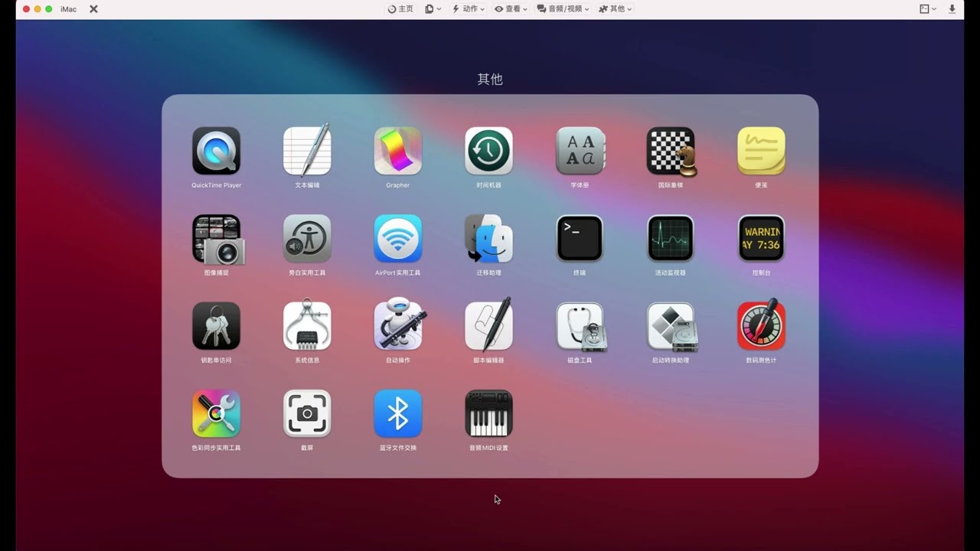Image resolution: width=980 pixels, height=551 pixels.
Task: Open AirPort 实用工具
Action: pos(398,239)
